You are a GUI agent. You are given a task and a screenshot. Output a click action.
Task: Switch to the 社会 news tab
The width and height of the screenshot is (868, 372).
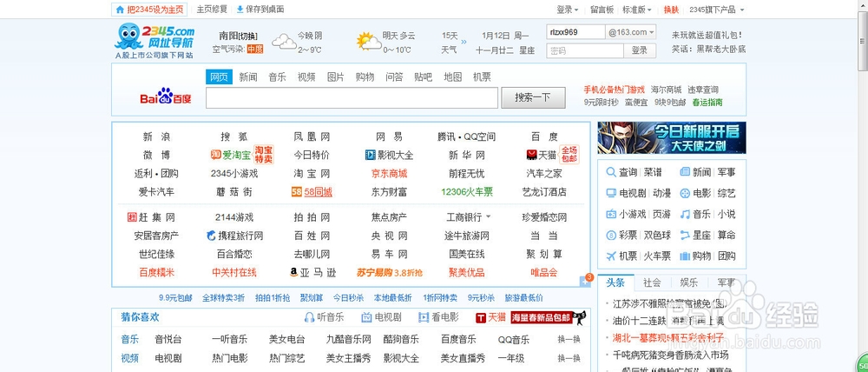tap(652, 282)
